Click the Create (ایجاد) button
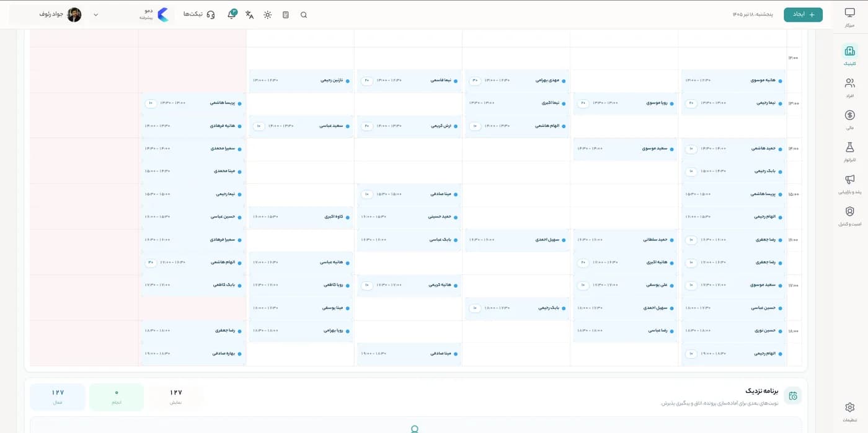Image resolution: width=868 pixels, height=433 pixels. (803, 14)
